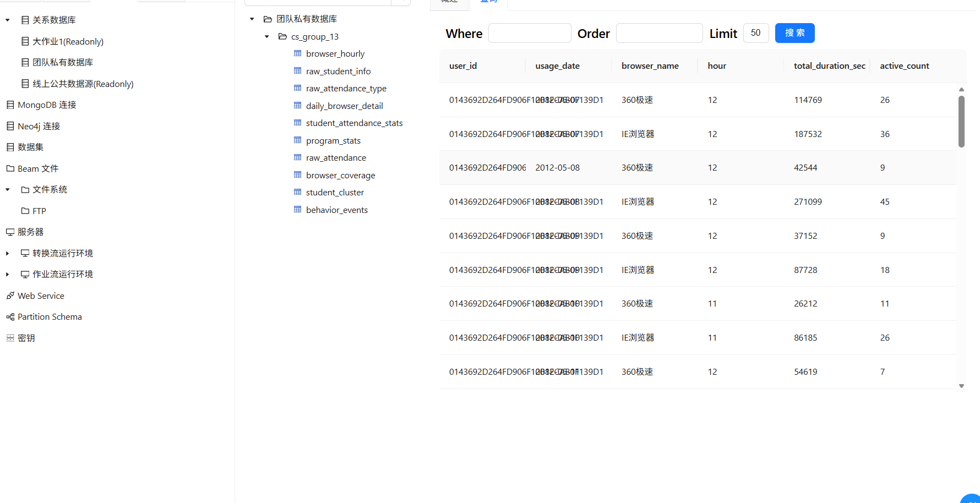Click the cell with duration 271099
The image size is (980, 503).
827,201
